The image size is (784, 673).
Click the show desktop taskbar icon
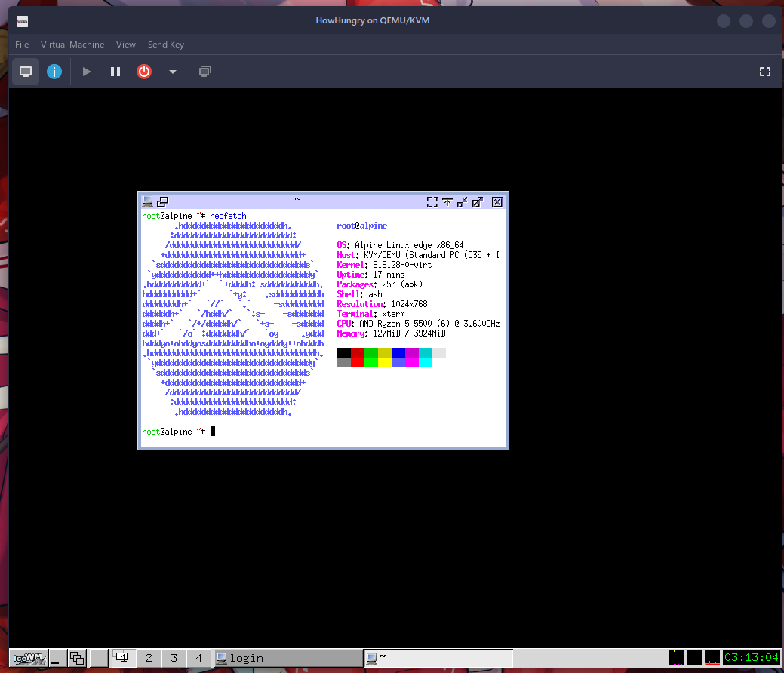[56, 658]
